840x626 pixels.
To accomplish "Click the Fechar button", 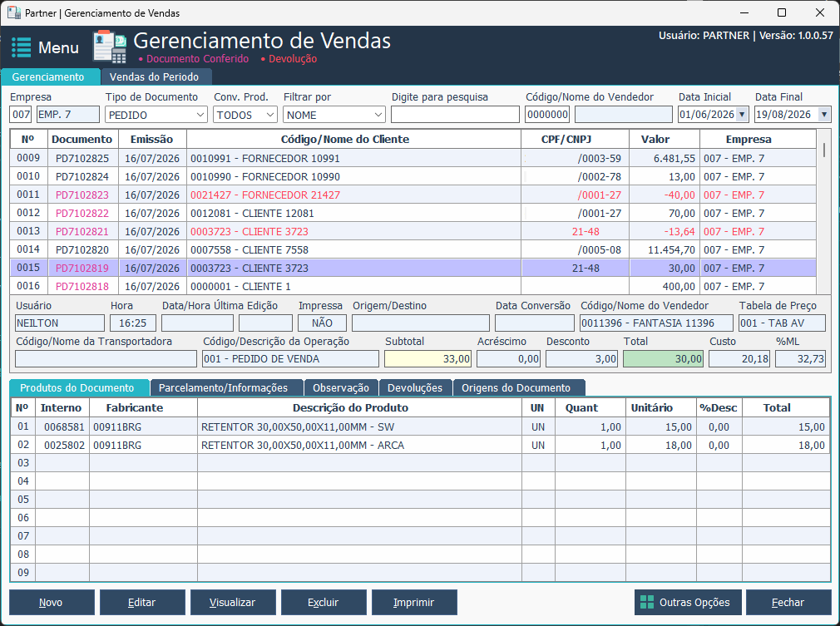I will (788, 603).
